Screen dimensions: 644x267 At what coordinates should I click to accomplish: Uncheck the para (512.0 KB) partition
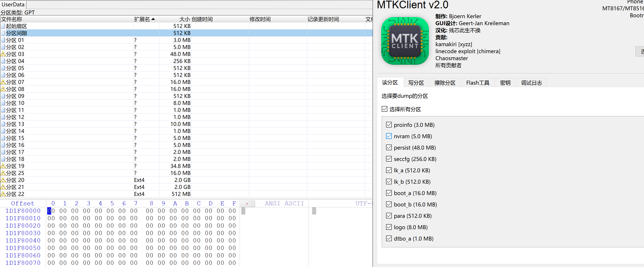coord(389,216)
